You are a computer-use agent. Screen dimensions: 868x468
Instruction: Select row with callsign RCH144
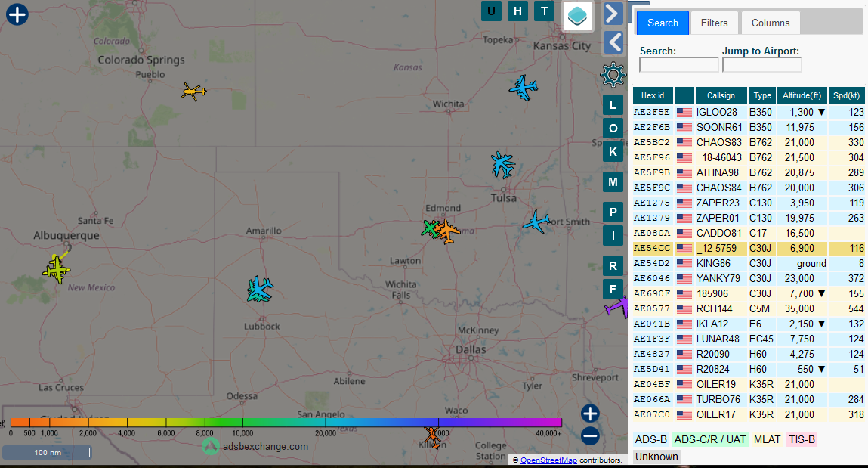(x=749, y=308)
